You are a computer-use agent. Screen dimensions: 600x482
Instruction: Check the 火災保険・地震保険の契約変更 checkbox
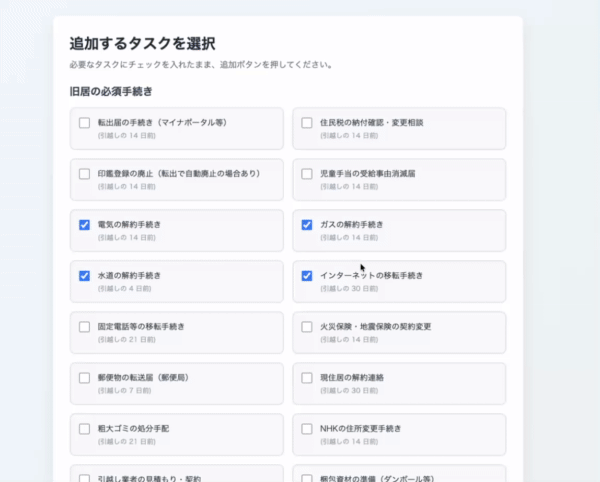point(307,327)
